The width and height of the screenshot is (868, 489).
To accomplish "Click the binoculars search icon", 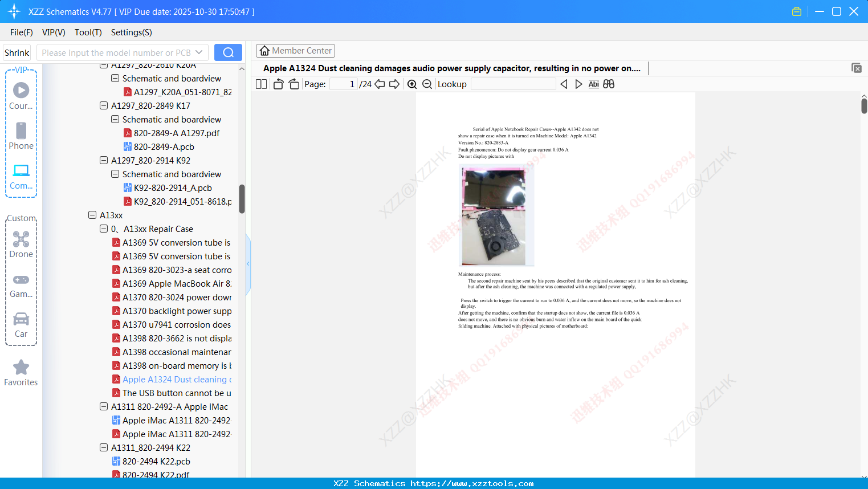I will [609, 84].
